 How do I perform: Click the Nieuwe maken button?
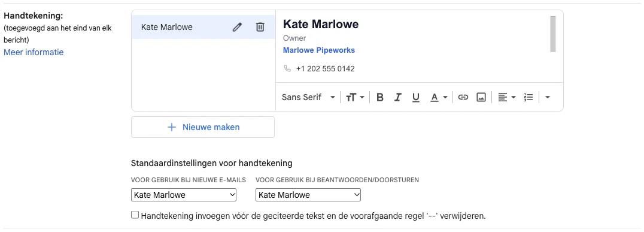pos(203,127)
